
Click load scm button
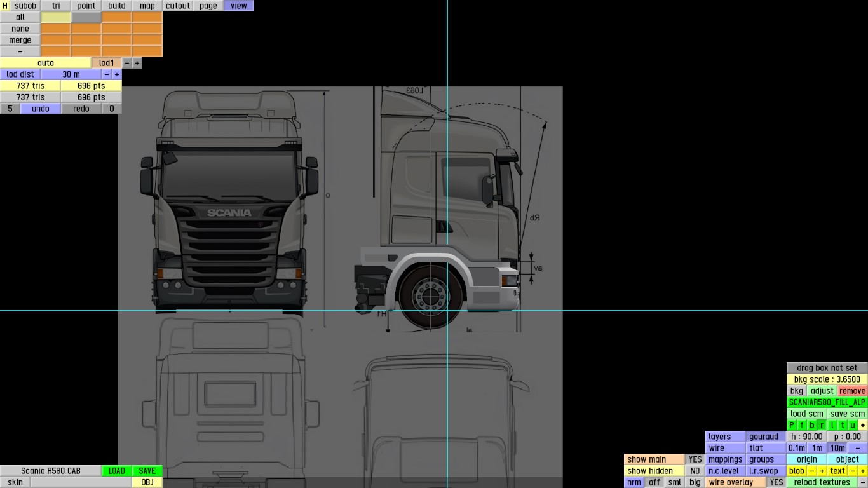[x=807, y=414]
